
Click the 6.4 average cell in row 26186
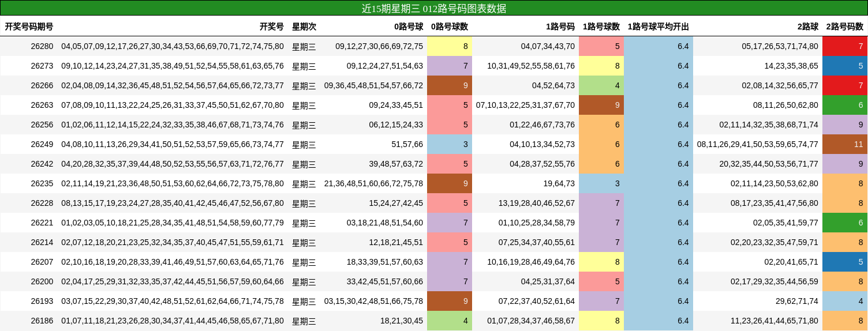[659, 321]
